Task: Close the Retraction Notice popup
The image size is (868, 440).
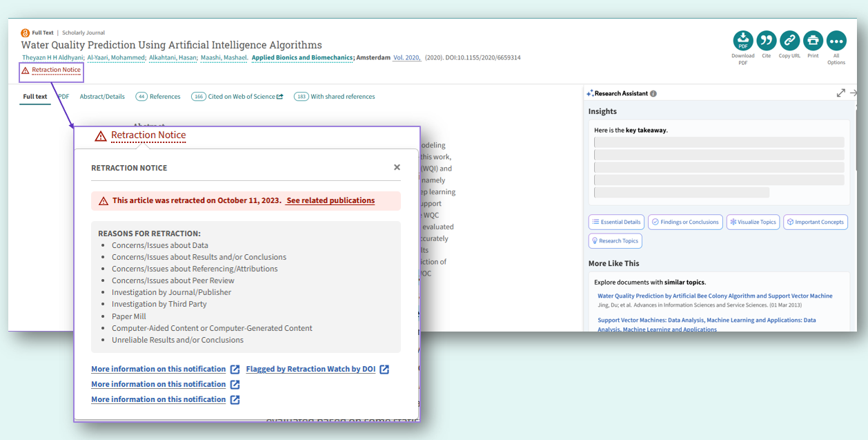Action: 397,167
